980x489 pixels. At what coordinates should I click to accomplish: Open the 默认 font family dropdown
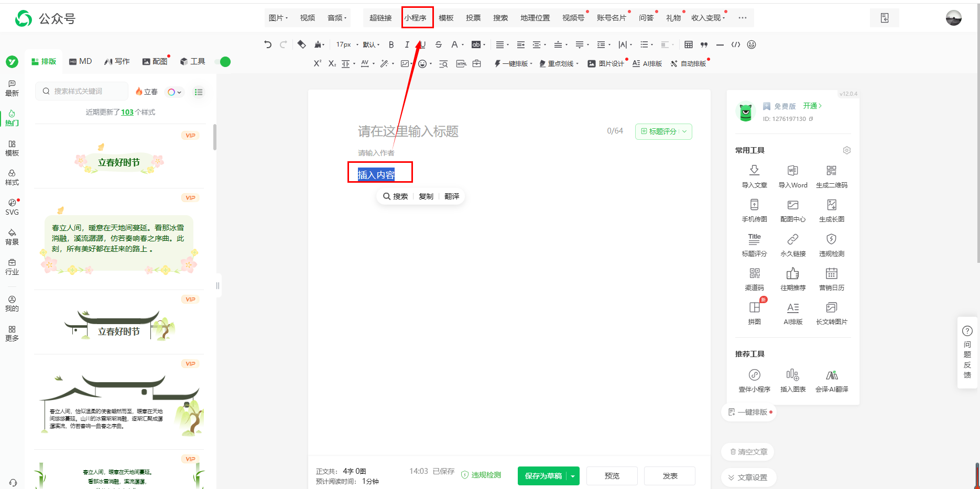371,45
